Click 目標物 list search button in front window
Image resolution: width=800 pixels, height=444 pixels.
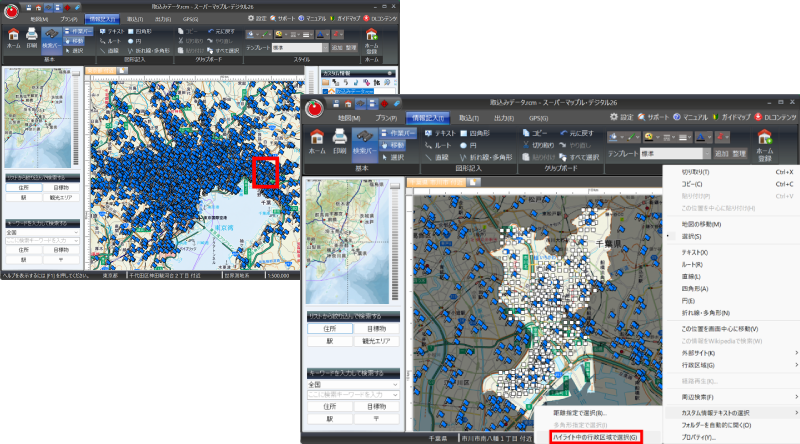(x=376, y=329)
